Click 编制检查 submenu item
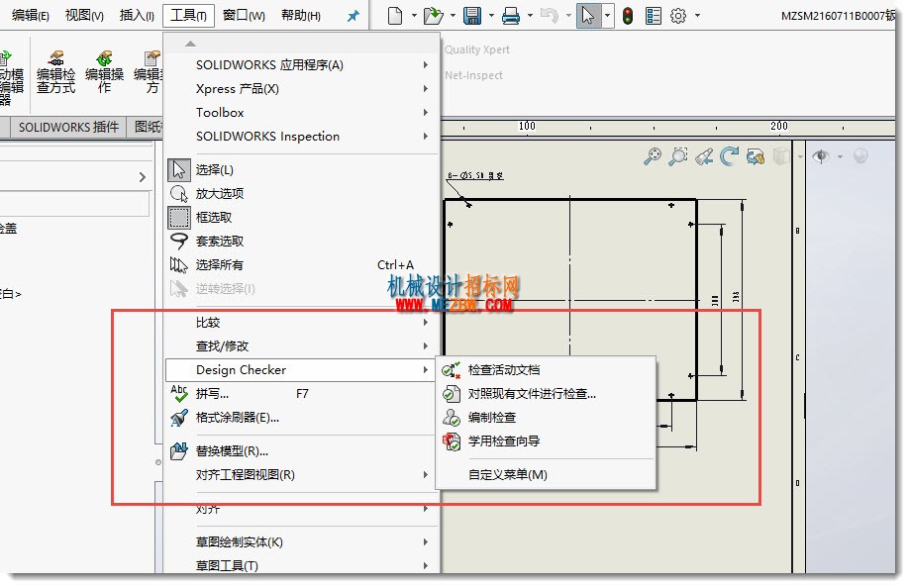 coord(547,418)
